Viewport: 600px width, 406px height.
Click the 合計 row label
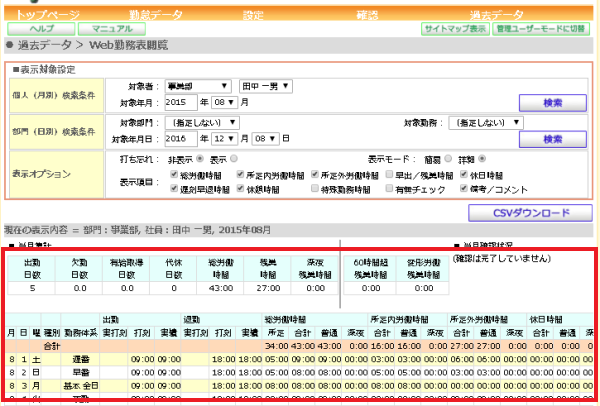(51, 346)
